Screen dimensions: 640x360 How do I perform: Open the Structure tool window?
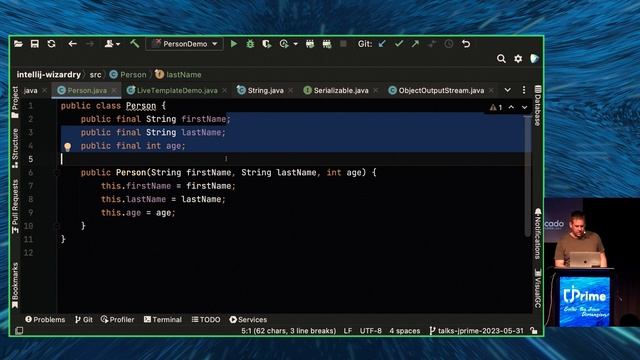click(x=15, y=149)
